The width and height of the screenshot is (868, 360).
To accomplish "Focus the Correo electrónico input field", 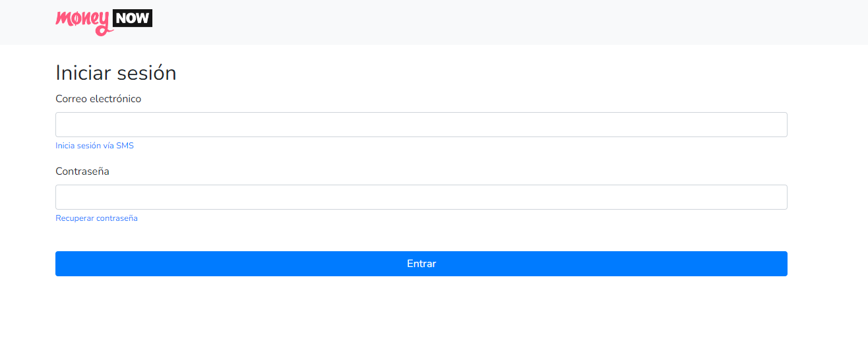I will click(x=421, y=125).
